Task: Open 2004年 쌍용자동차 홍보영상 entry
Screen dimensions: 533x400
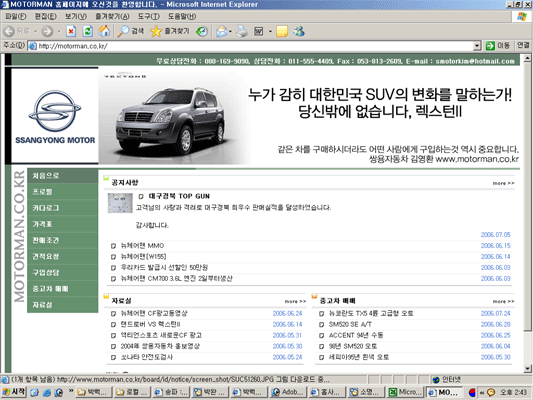Action: 160,346
